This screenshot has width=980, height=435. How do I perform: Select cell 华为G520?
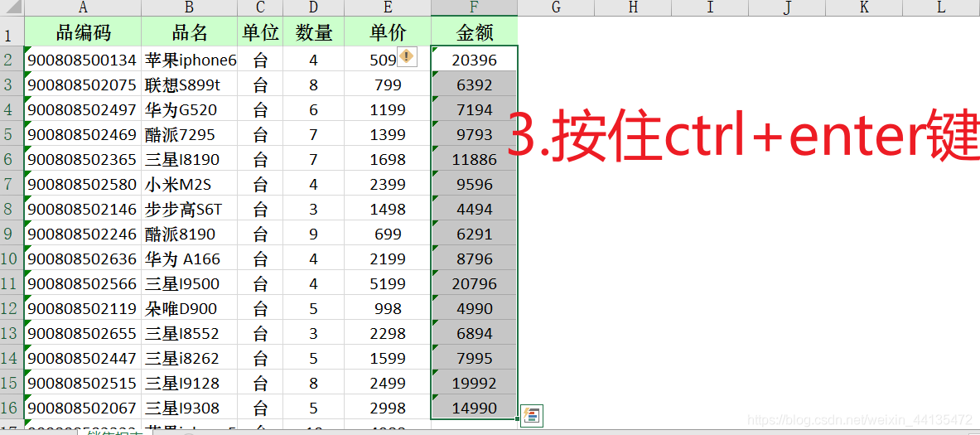tap(190, 109)
